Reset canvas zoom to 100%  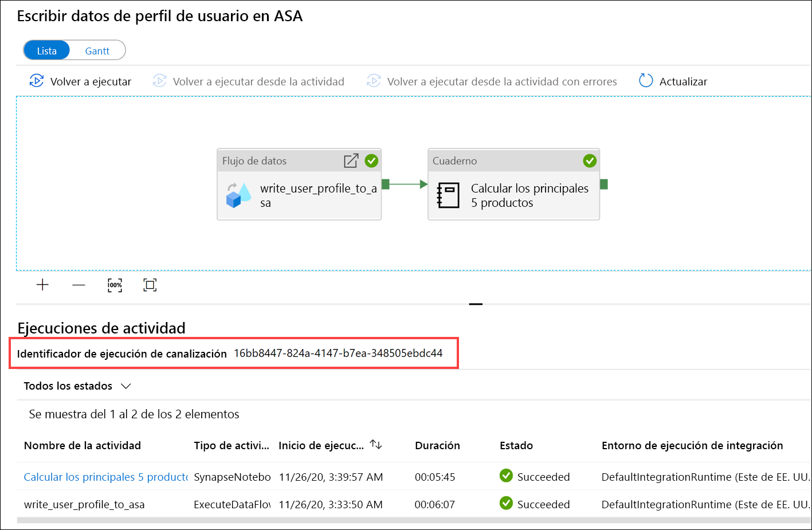pyautogui.click(x=115, y=285)
